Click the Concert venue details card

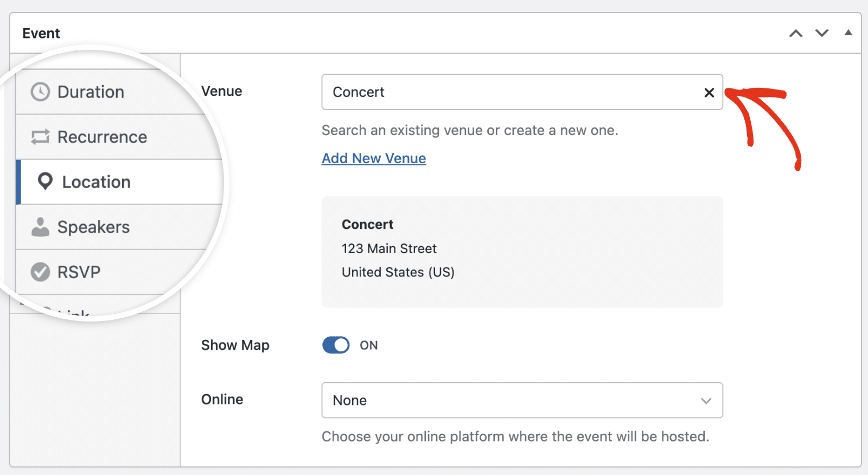522,252
